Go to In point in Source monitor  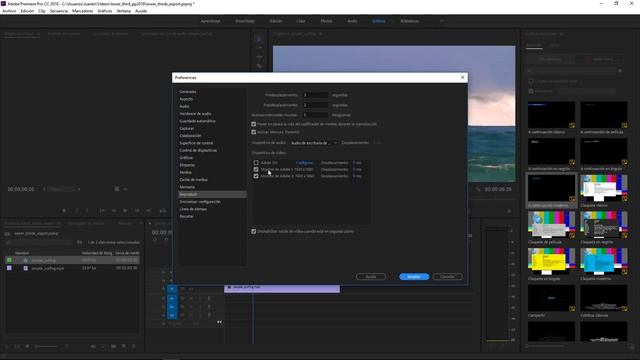[102, 211]
